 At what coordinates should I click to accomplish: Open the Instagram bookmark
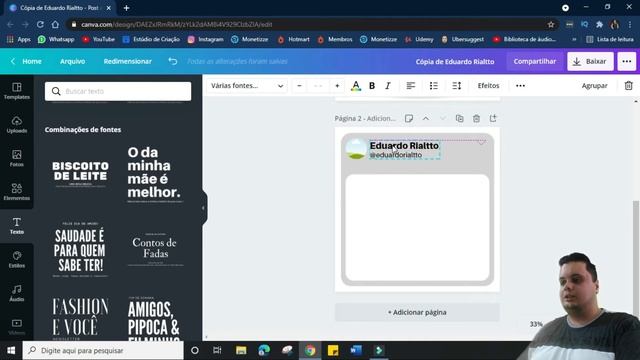[206, 39]
